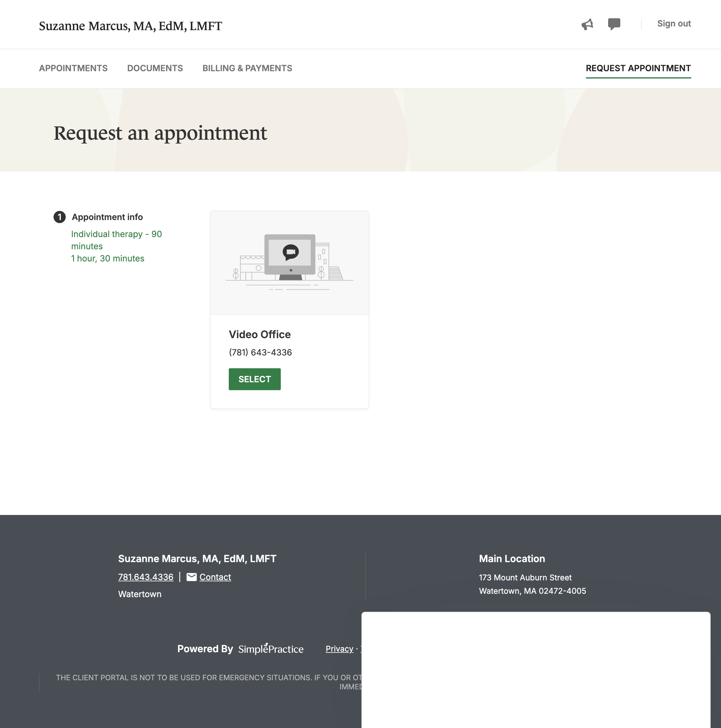Go to Billing & Payments tab

(x=247, y=68)
